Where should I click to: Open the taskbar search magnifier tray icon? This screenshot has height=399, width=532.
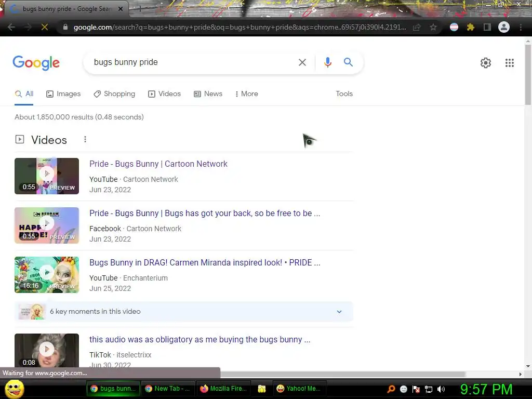(x=391, y=389)
